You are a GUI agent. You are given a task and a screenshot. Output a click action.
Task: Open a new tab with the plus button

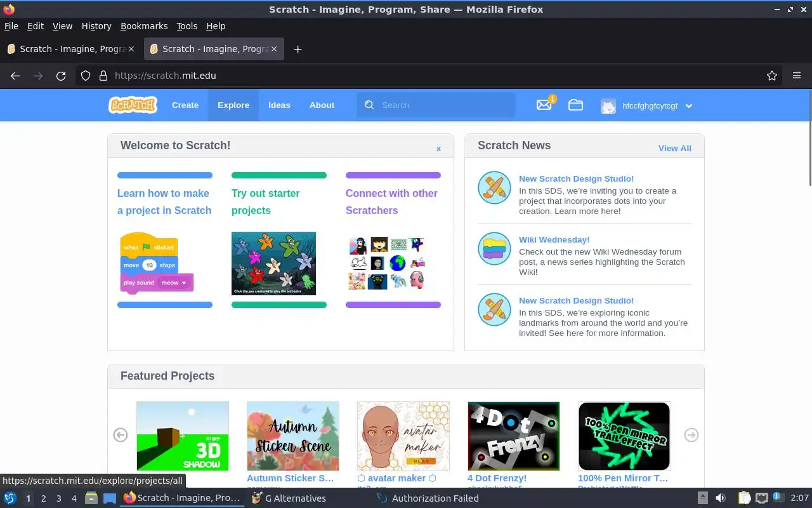(298, 49)
